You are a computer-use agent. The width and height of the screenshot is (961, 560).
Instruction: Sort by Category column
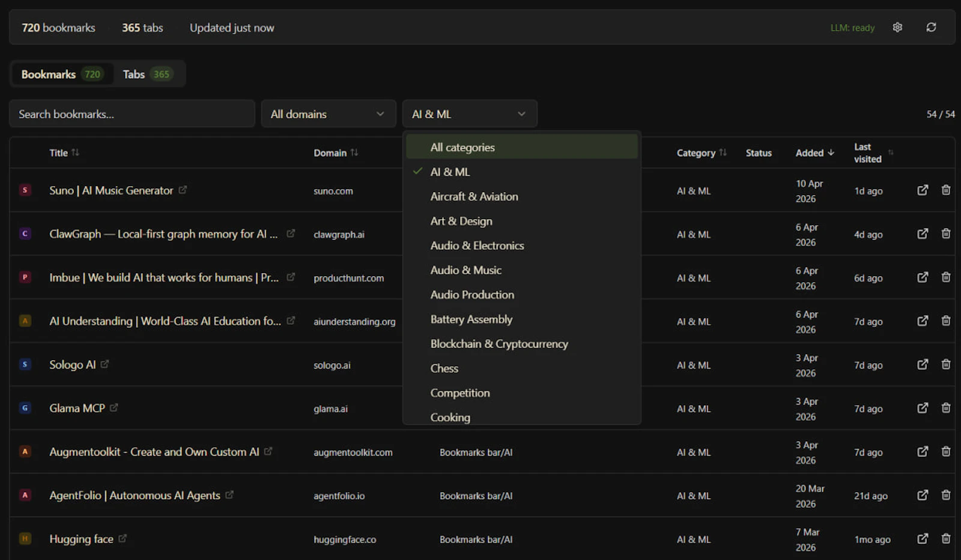click(702, 153)
